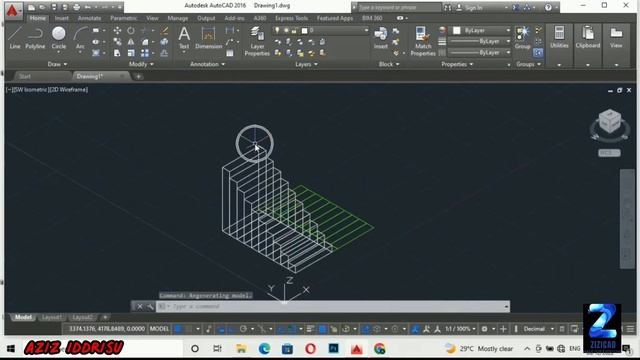
Task: Click the Rotate tool in Modify panel
Action: (x=131, y=31)
